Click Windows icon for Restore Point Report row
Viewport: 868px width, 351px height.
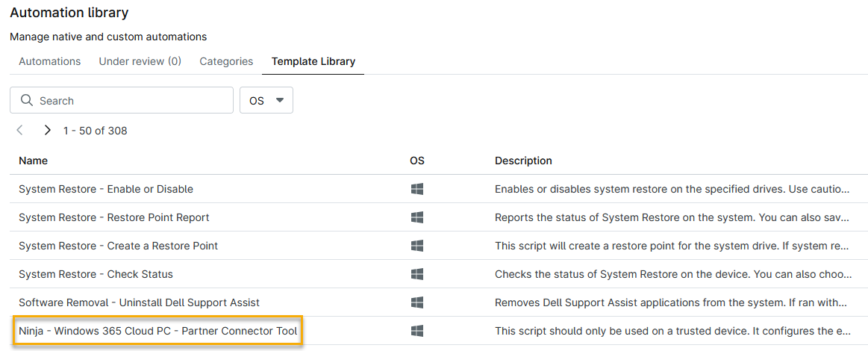417,218
